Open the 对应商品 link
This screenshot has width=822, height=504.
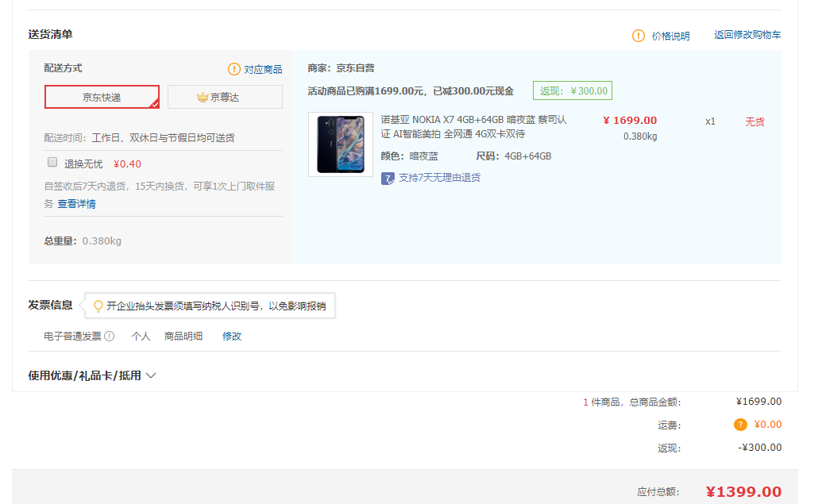(x=263, y=70)
